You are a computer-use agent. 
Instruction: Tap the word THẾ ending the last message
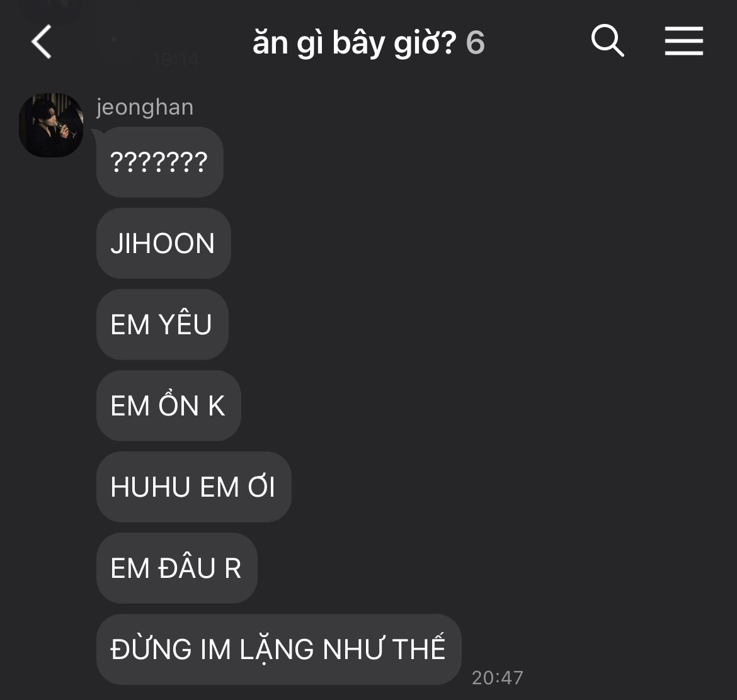[418, 648]
